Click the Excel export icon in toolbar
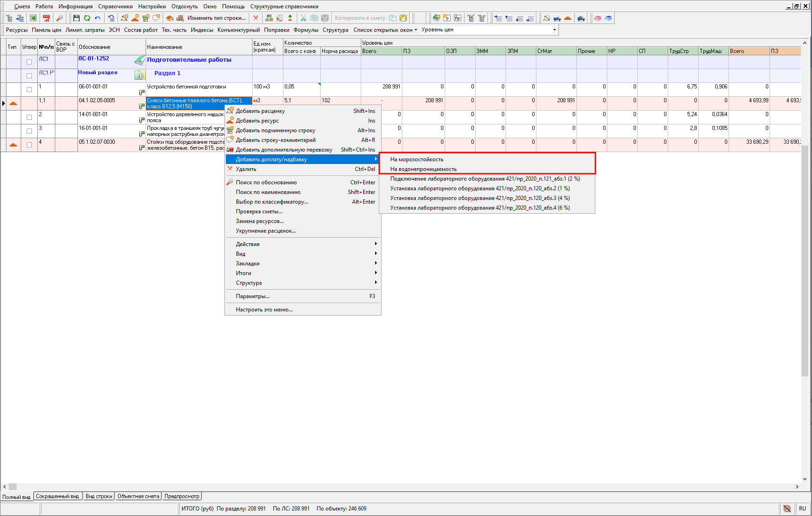The image size is (812, 516). 33,18
